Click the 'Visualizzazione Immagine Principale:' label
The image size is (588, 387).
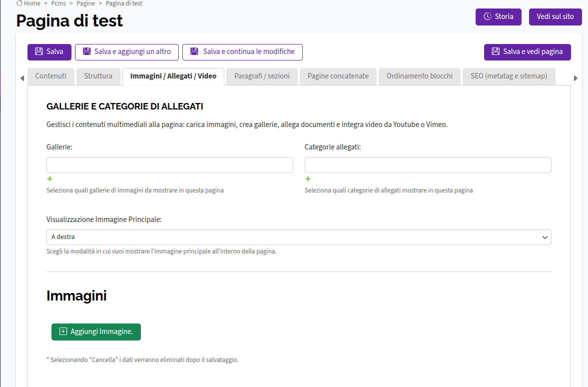pos(104,219)
